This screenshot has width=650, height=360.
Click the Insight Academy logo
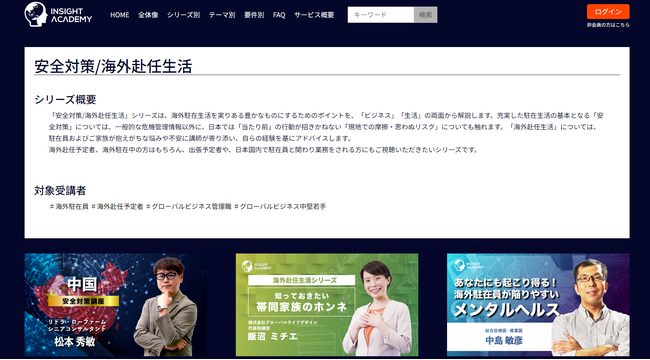point(58,15)
